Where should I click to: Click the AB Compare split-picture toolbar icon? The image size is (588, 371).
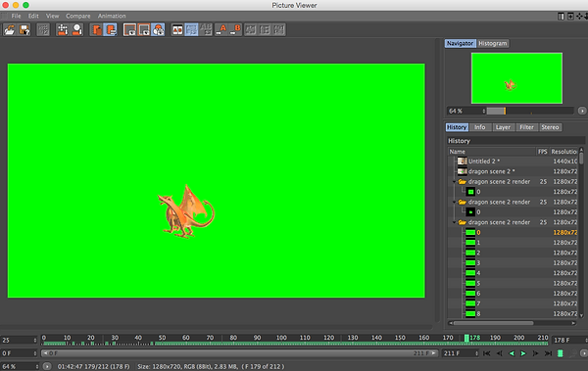pyautogui.click(x=177, y=30)
